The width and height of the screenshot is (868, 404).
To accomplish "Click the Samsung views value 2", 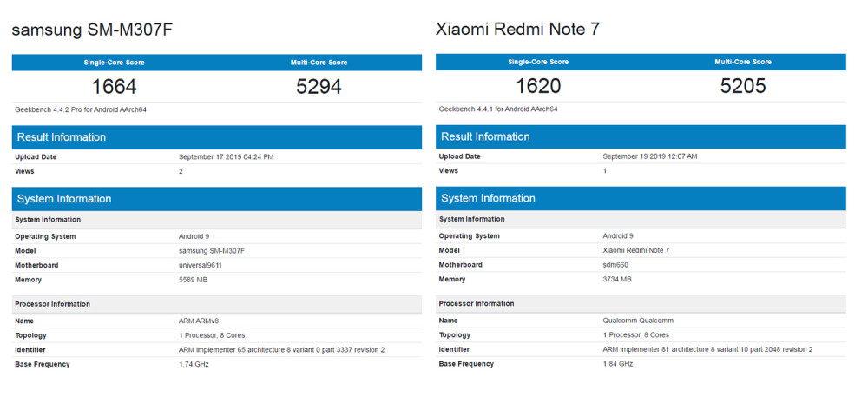I will (181, 171).
